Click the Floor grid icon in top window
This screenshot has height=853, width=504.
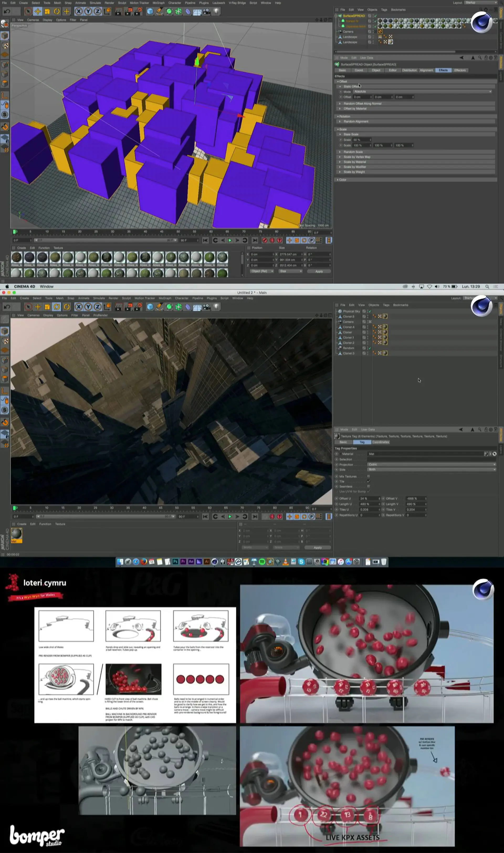point(197,12)
